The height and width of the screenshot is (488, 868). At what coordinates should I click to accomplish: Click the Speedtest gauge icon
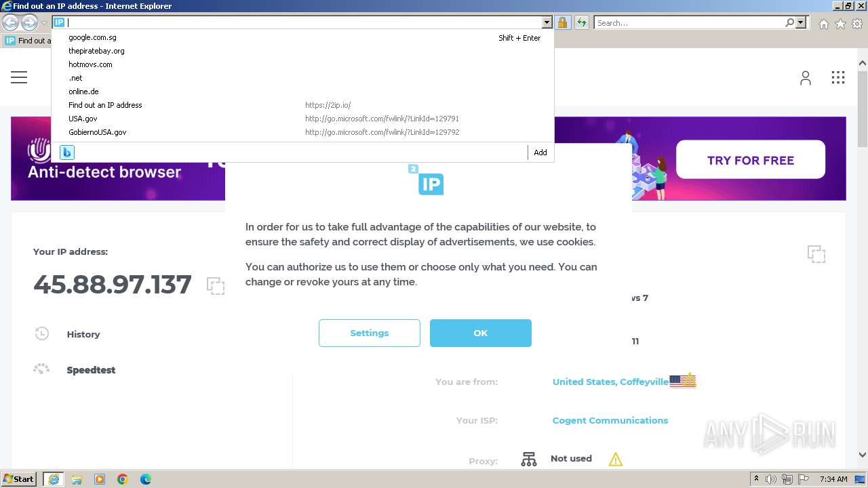41,369
